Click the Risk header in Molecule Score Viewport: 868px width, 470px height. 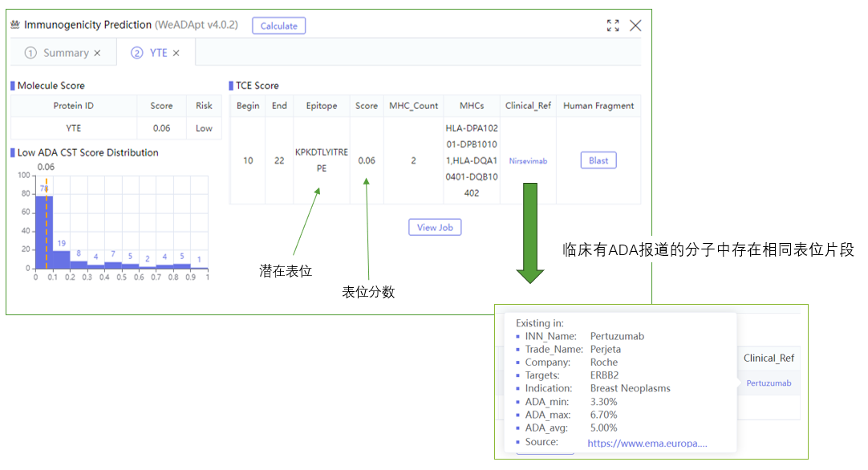click(x=204, y=106)
